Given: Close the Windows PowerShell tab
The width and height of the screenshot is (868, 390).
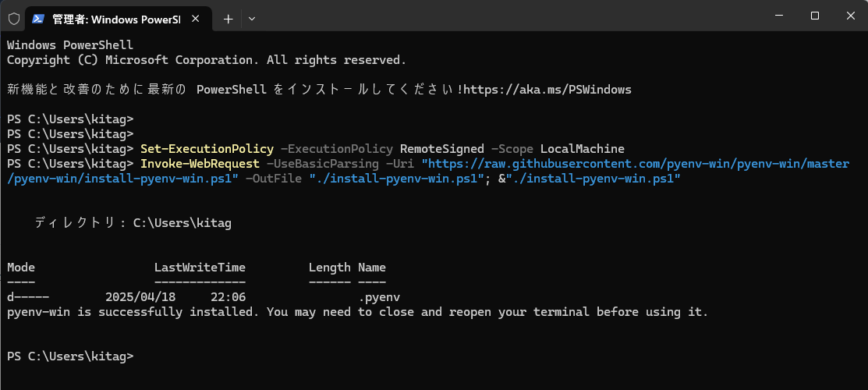Looking at the screenshot, I should (x=196, y=19).
